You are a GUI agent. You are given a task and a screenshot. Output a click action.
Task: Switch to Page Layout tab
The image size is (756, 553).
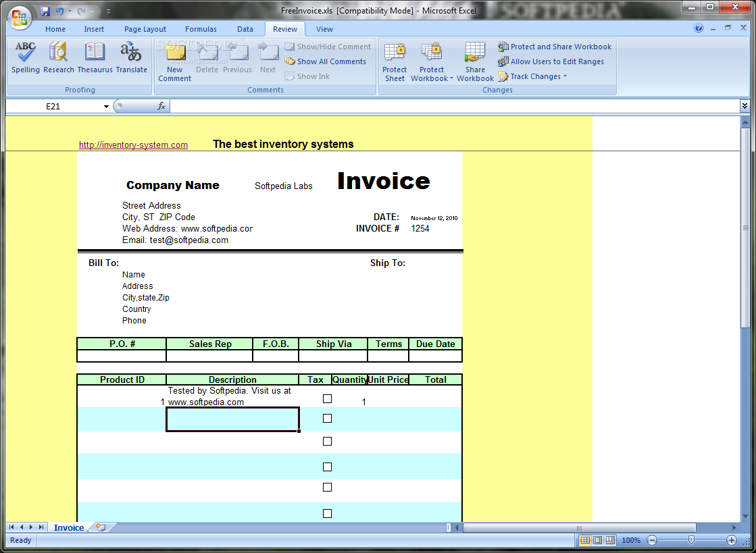[x=145, y=29]
